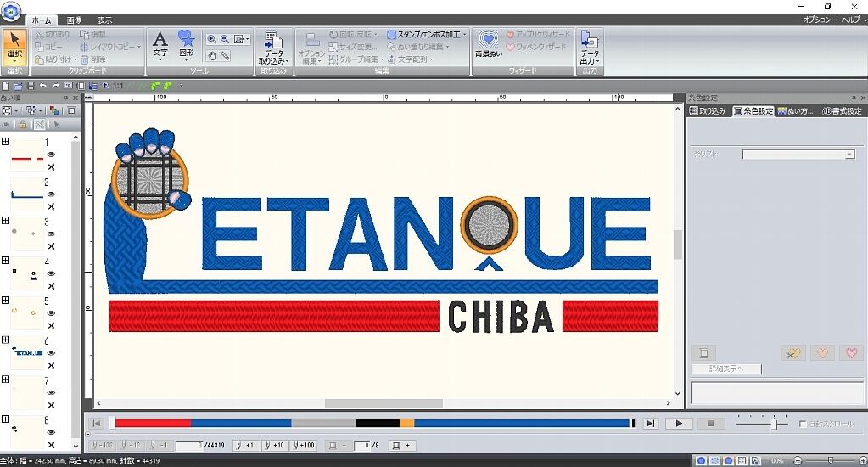Choose the 図形 shape tool
Viewport: 868px width, 467px height.
click(186, 44)
